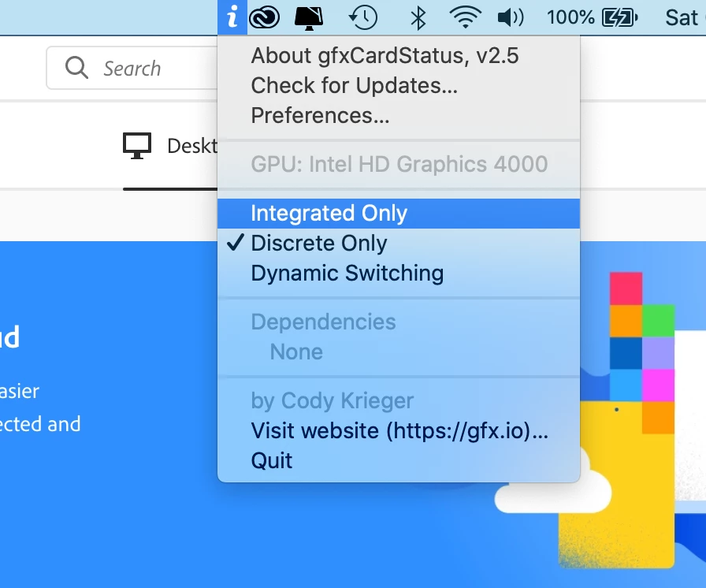Click the Bluetooth menu bar icon
This screenshot has width=706, height=588.
tap(418, 18)
